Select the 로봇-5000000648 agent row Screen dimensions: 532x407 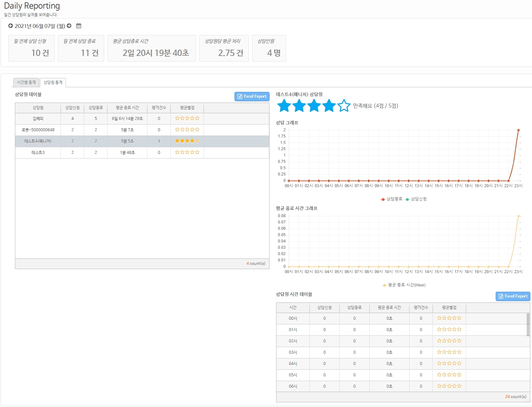142,130
